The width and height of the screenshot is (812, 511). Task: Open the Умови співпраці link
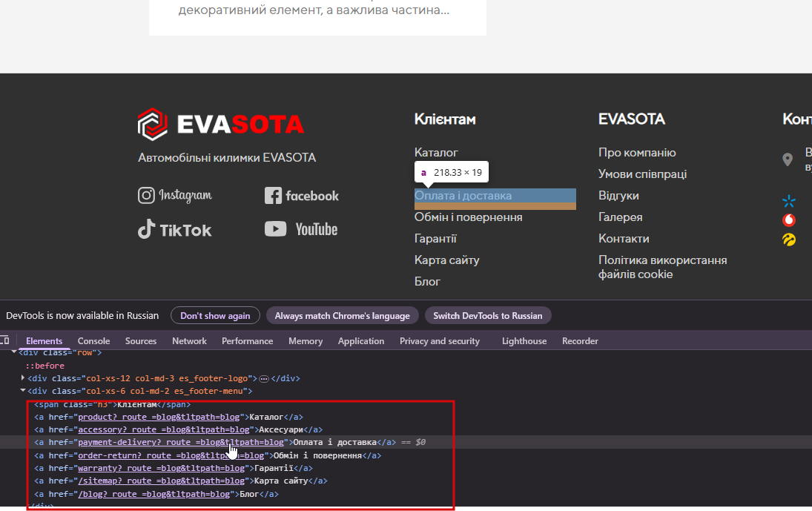pos(643,174)
